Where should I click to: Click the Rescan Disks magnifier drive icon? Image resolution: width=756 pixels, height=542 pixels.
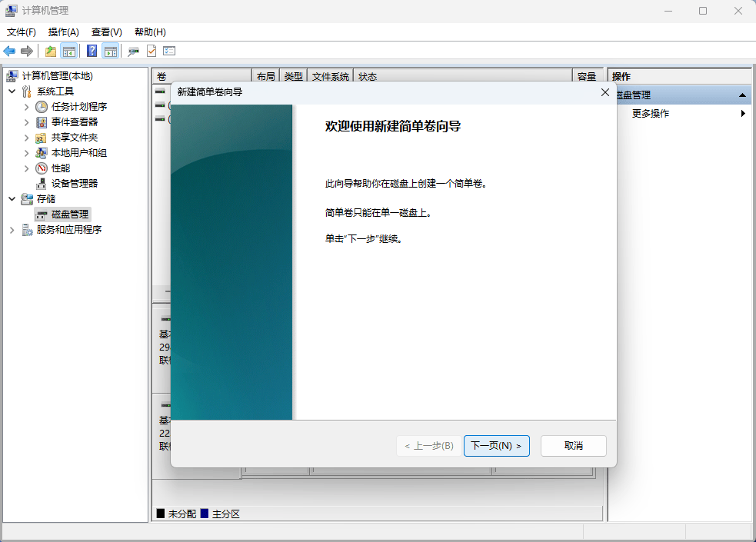point(133,51)
